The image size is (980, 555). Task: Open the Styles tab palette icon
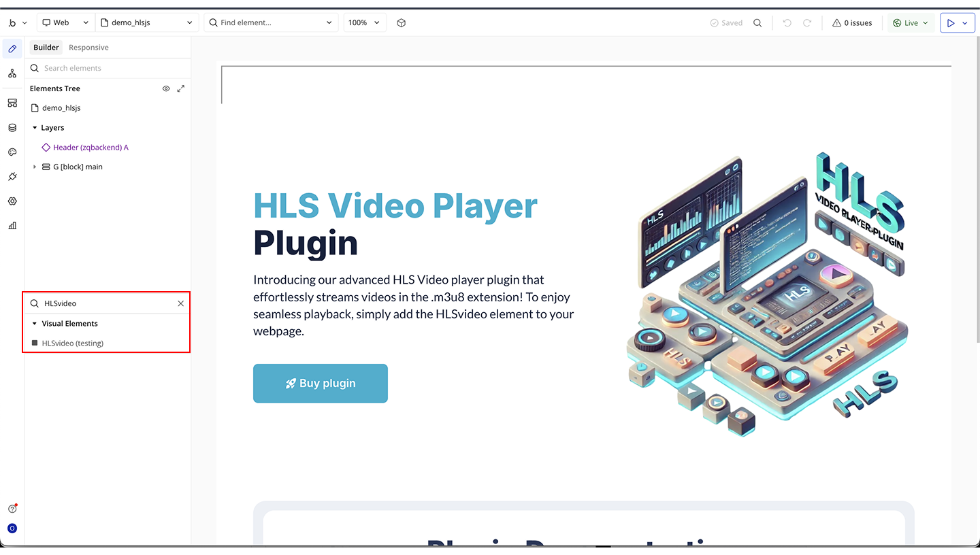[x=12, y=152]
